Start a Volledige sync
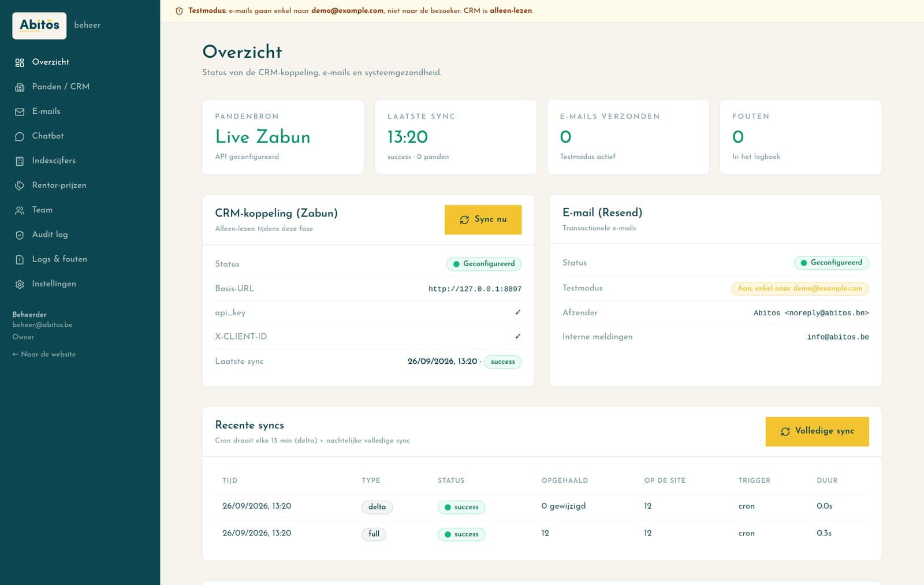This screenshot has height=585, width=924. (x=817, y=431)
